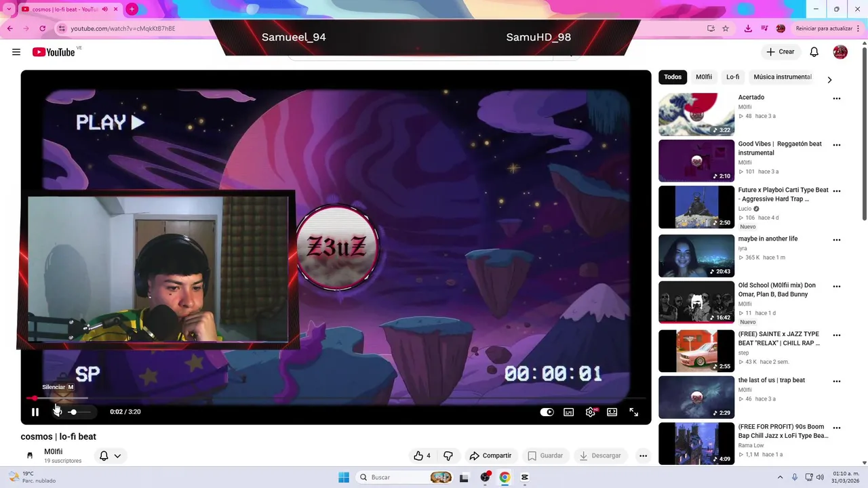Screen dimensions: 868x488
Task: Mute the video with the volume icon
Action: (57, 412)
